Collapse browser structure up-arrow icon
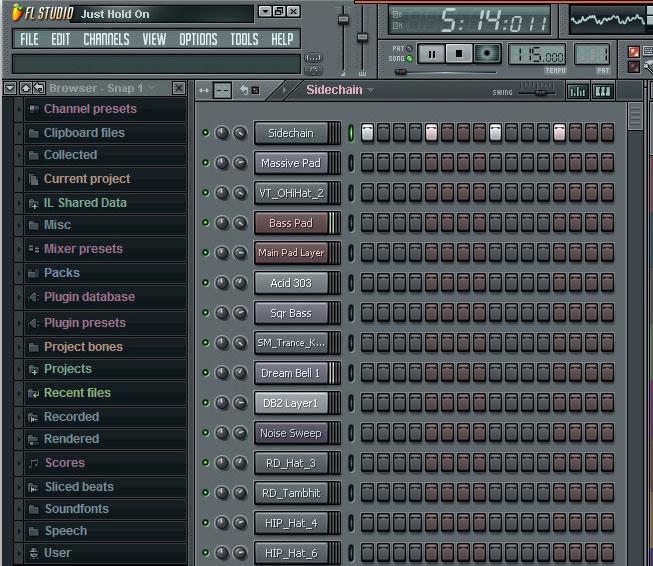 pyautogui.click(x=25, y=88)
